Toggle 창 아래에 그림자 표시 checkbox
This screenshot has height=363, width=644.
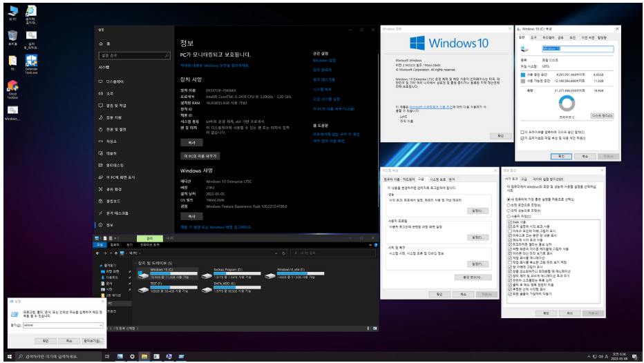[x=510, y=266]
